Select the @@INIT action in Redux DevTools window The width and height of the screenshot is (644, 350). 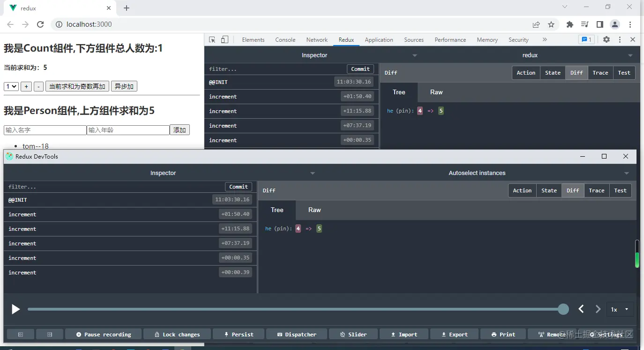[x=130, y=200]
